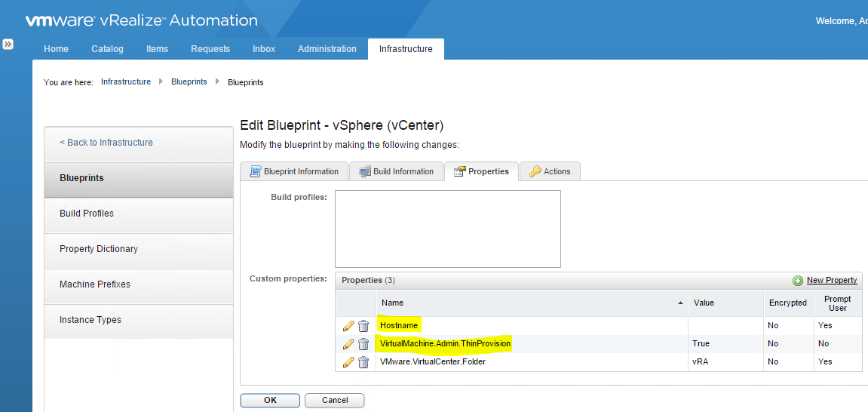Click the Value column header
The height and width of the screenshot is (412, 868).
click(x=725, y=303)
